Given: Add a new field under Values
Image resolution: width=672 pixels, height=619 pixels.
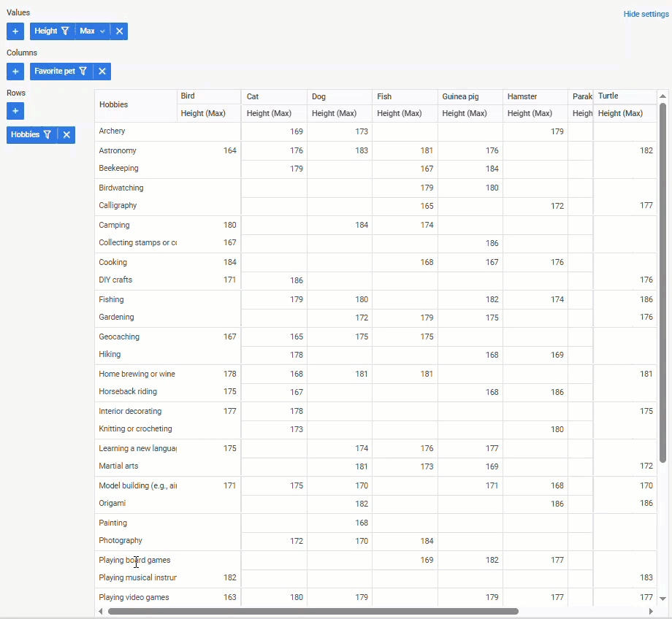Looking at the screenshot, I should pyautogui.click(x=15, y=31).
